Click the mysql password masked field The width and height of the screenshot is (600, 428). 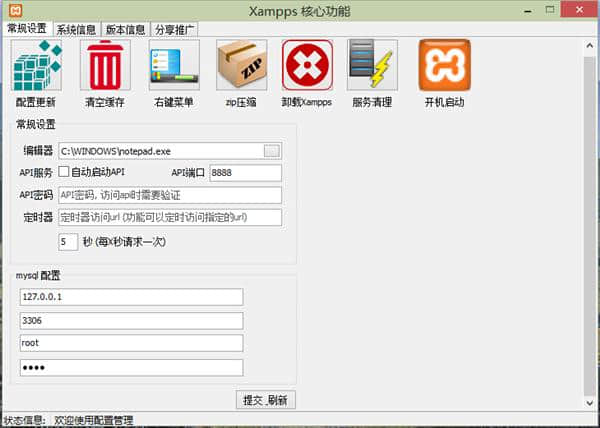click(131, 368)
